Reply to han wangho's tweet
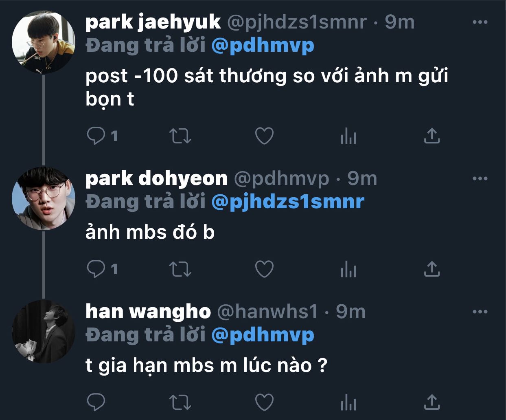506x420 pixels. coord(96,402)
